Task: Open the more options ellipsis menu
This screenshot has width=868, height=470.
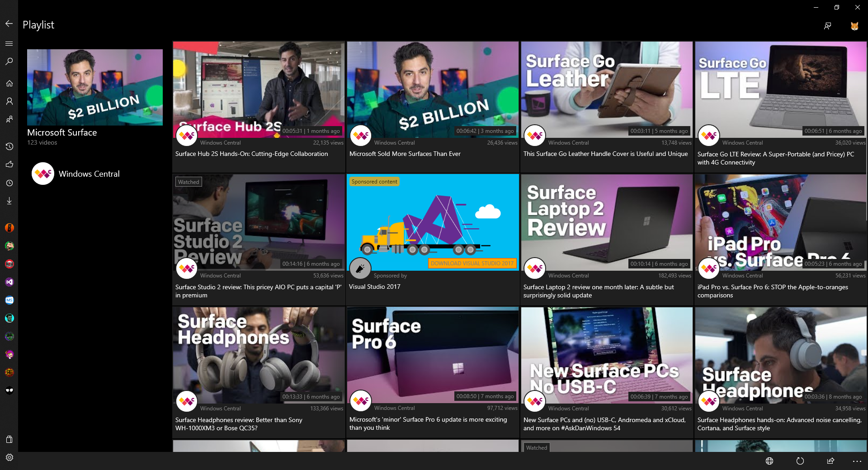Action: click(857, 461)
